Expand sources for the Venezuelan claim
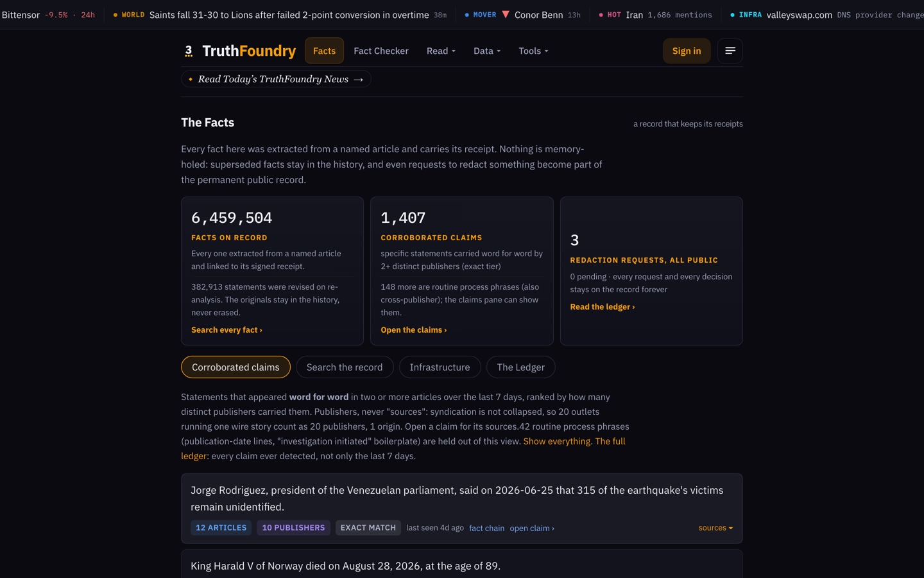Viewport: 924px width, 578px height. [715, 528]
